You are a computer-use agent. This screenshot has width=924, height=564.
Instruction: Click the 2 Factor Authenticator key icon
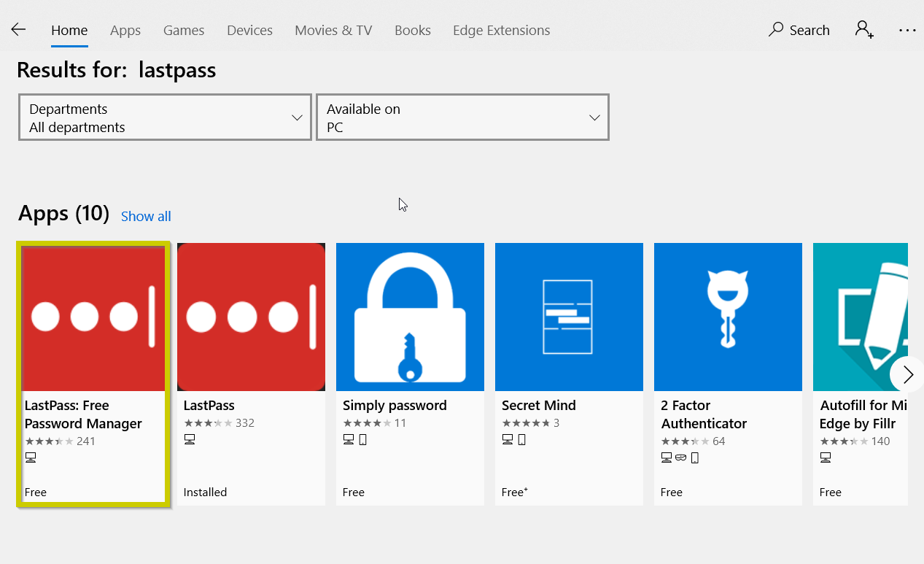(727, 316)
